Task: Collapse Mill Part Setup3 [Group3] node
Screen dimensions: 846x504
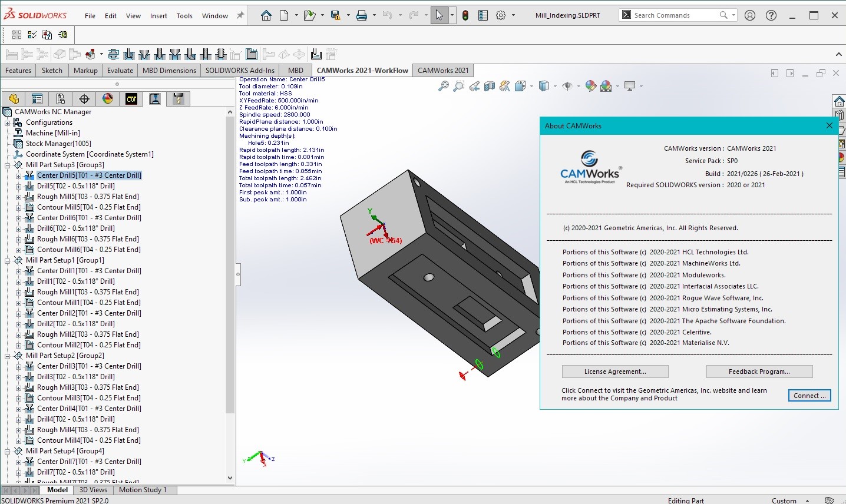Action: pos(8,165)
